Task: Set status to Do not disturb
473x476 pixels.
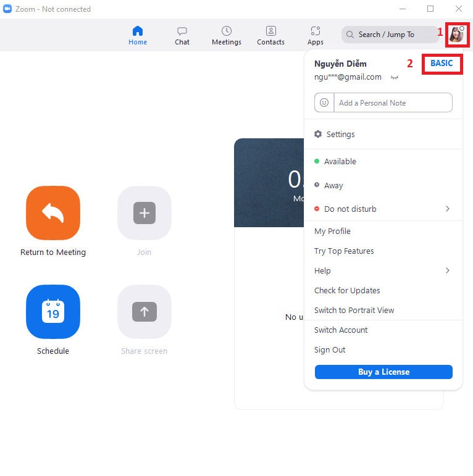Action: [x=383, y=209]
